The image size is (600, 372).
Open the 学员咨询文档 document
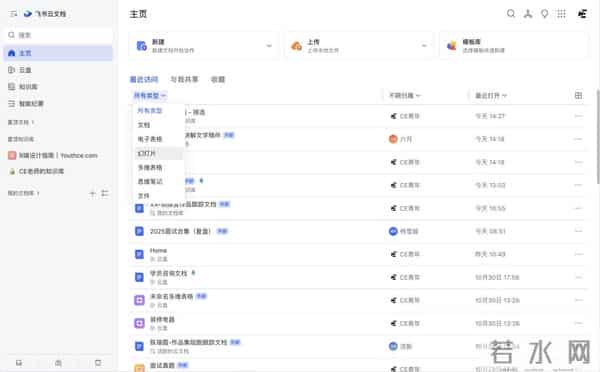point(168,273)
